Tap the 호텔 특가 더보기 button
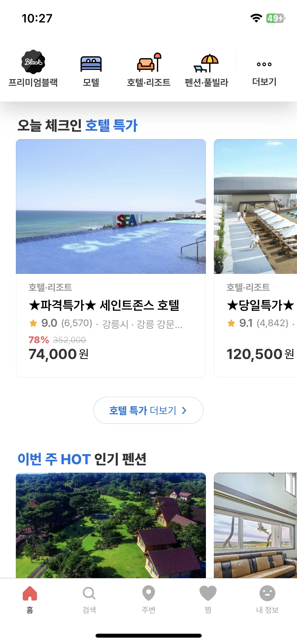The image size is (297, 644). pyautogui.click(x=148, y=410)
